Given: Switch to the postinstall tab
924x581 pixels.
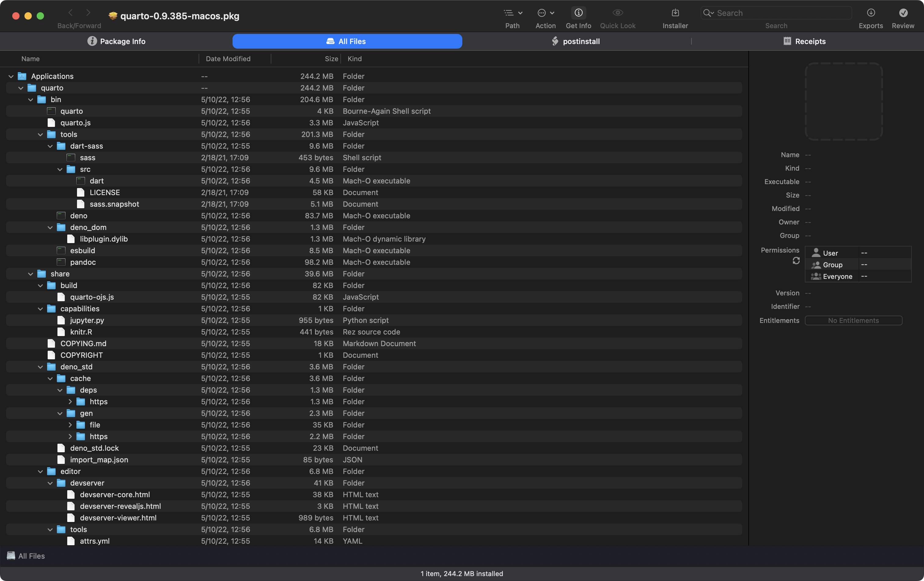Looking at the screenshot, I should pyautogui.click(x=576, y=42).
